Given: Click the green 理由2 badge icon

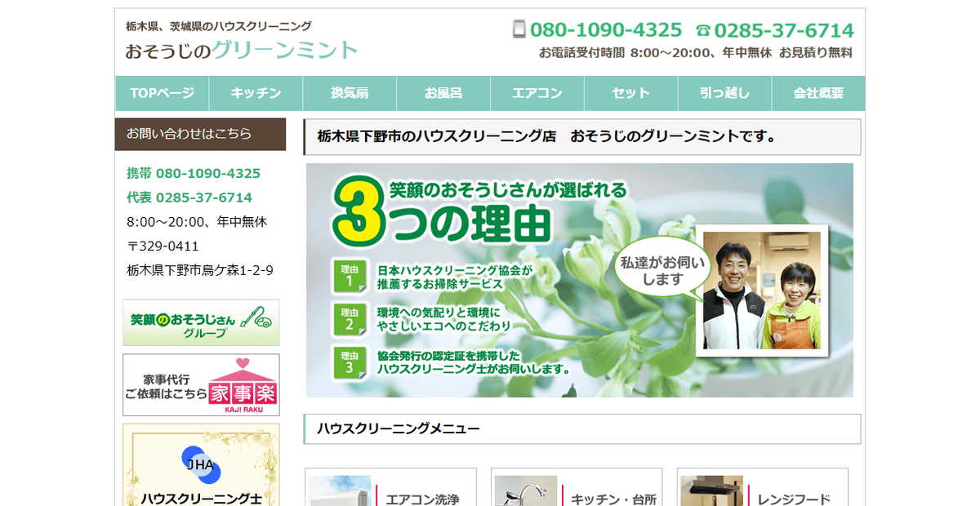Looking at the screenshot, I should (349, 319).
